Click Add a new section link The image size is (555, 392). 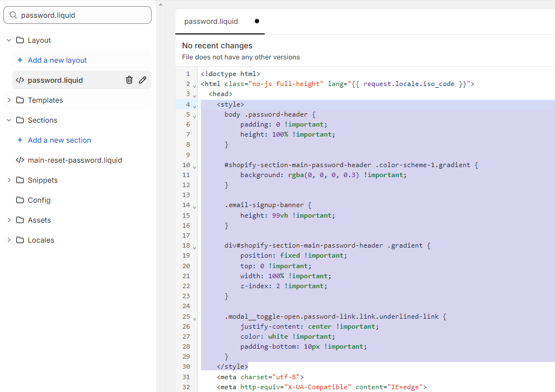pyautogui.click(x=59, y=140)
